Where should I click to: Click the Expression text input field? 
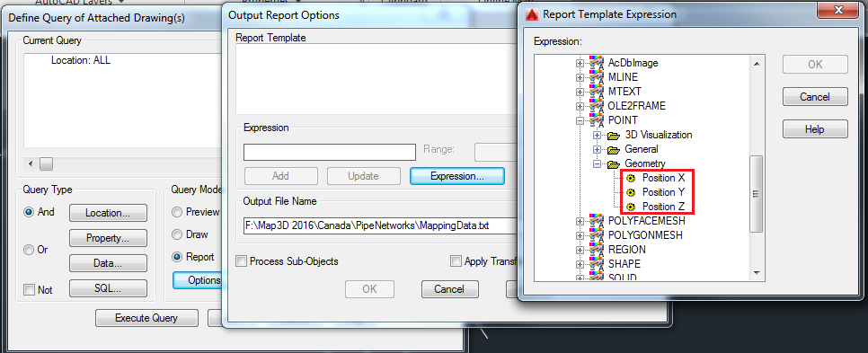pyautogui.click(x=330, y=152)
